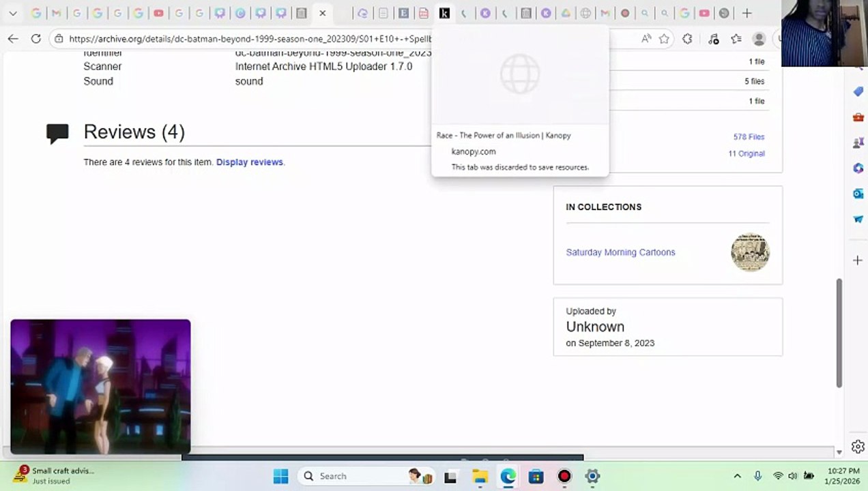Open Wi-Fi network tray icon
The height and width of the screenshot is (491, 868).
coord(778,476)
